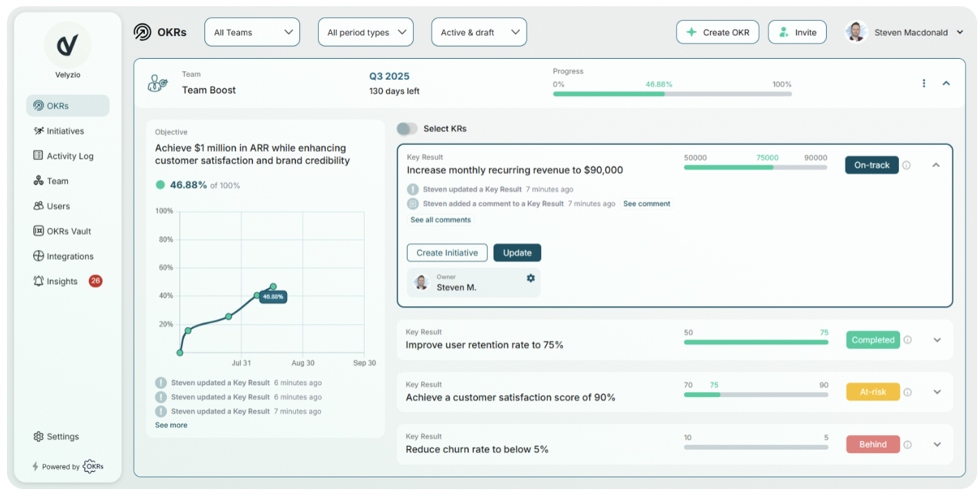Click the Initiatives icon in sidebar
Screen dimensions: 980x496
[x=39, y=131]
